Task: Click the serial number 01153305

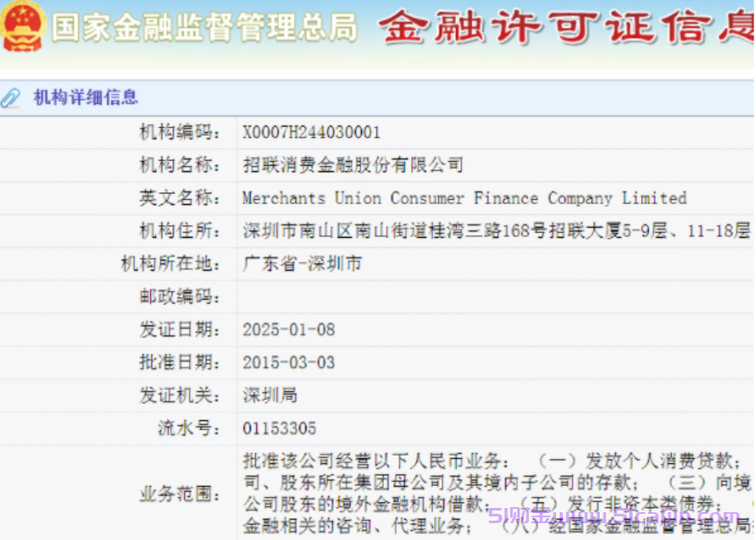Action: pos(279,429)
